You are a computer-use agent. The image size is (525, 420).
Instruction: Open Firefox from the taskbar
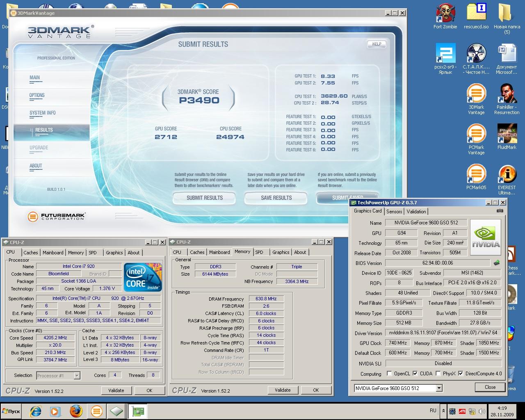click(76, 411)
